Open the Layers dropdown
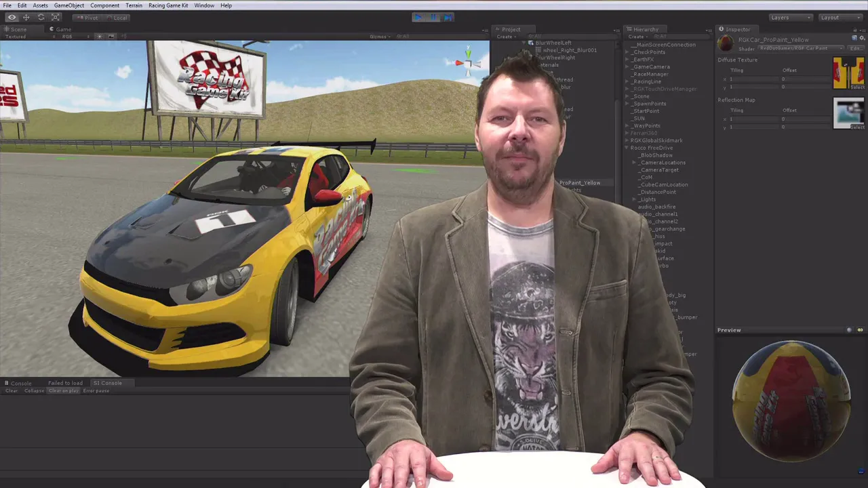The width and height of the screenshot is (868, 488). click(x=790, y=18)
